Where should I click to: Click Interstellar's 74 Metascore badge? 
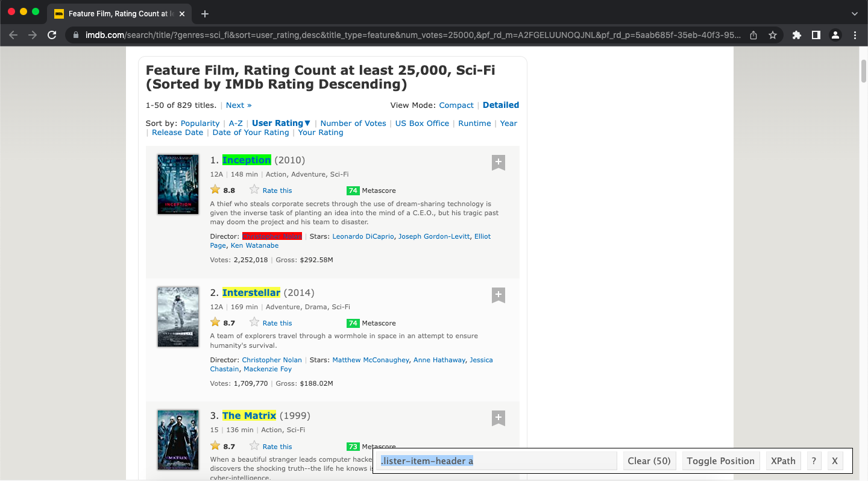point(353,323)
